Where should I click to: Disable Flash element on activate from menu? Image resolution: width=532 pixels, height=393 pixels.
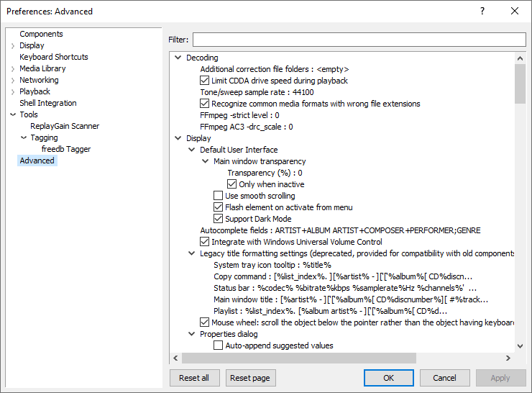[x=219, y=207]
